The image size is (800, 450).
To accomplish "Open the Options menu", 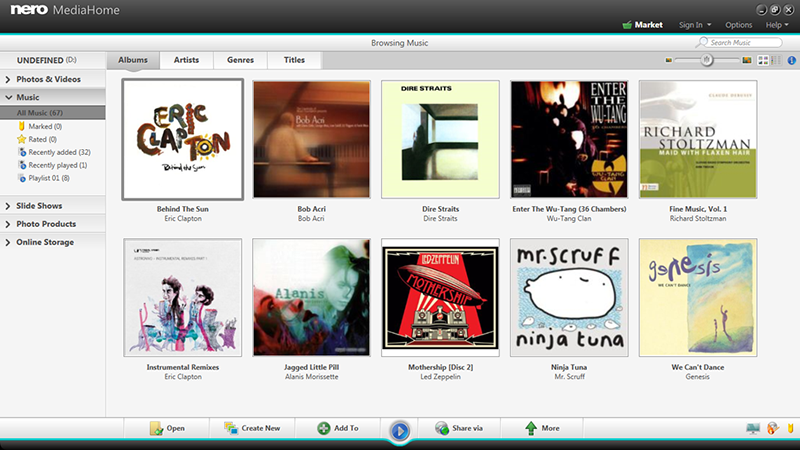I will 738,24.
